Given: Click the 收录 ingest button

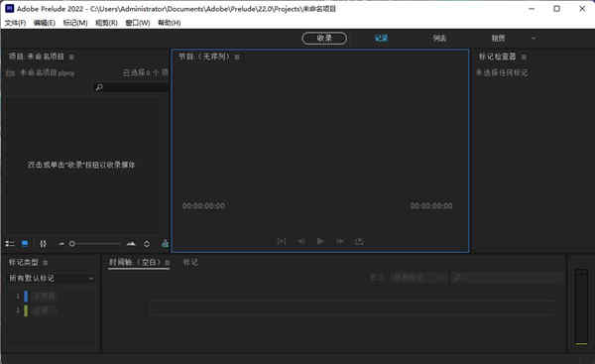Looking at the screenshot, I should 324,38.
